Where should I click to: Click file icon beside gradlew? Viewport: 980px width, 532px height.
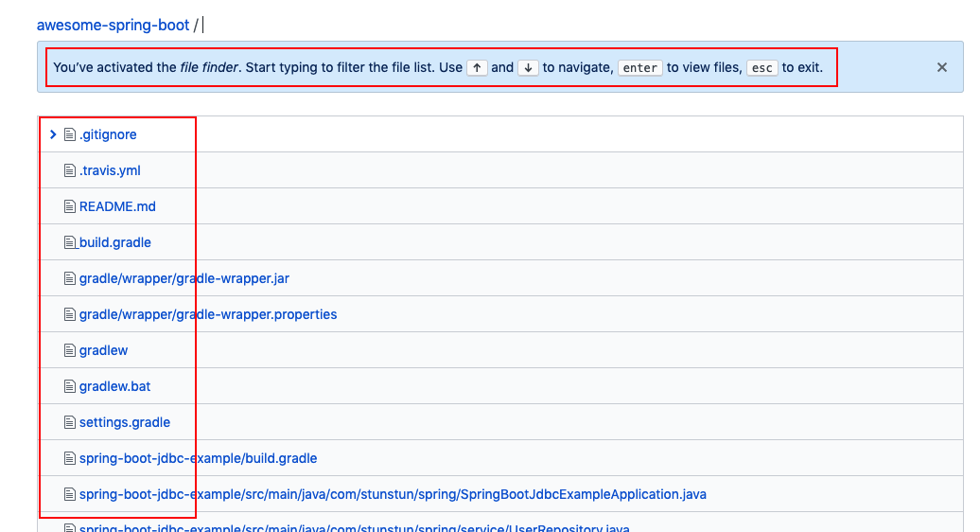(70, 350)
